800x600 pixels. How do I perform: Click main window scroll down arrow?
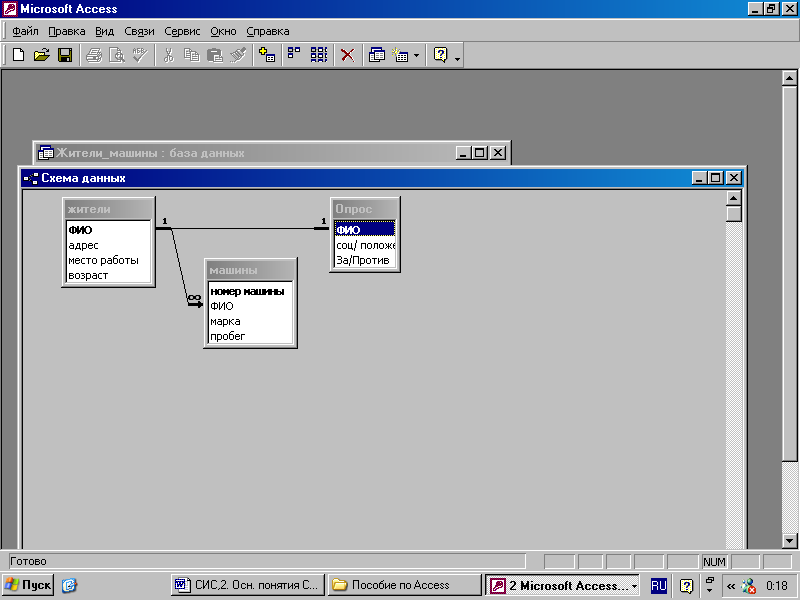789,541
